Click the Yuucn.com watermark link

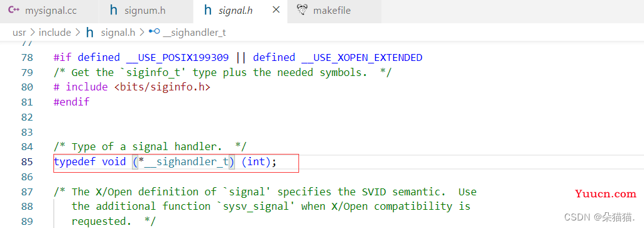tap(606, 194)
